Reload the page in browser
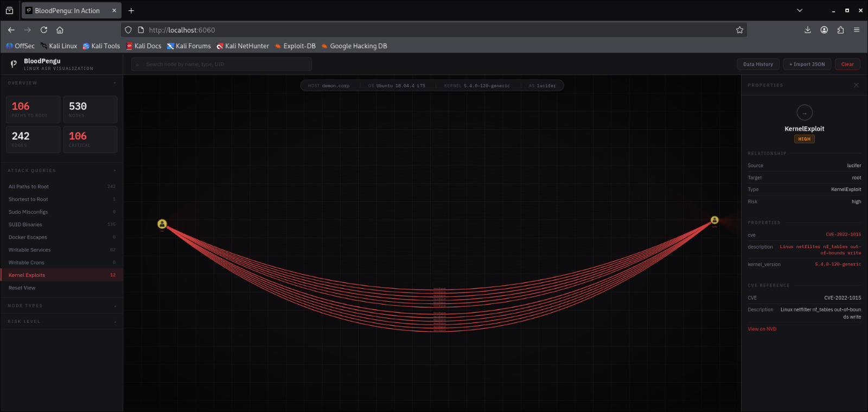Image resolution: width=868 pixels, height=412 pixels. coord(44,30)
